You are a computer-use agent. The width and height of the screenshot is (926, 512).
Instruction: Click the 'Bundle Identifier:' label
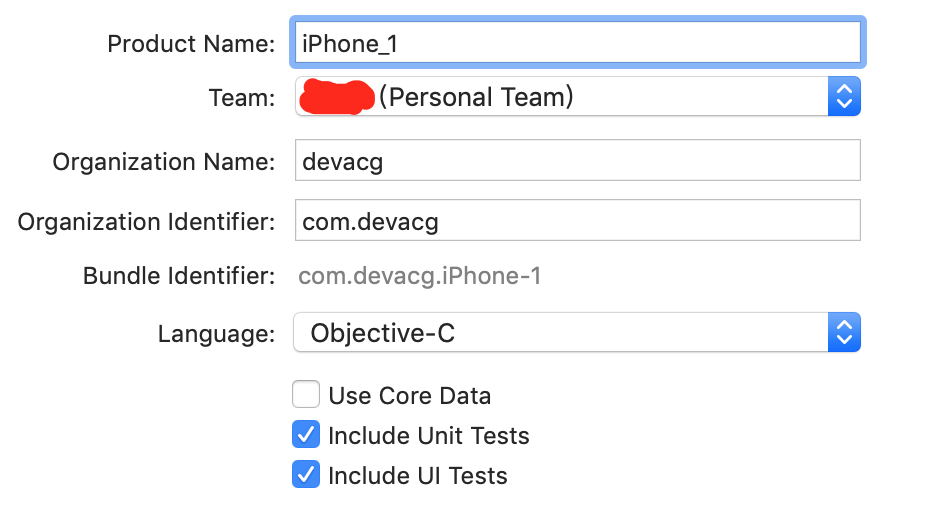[179, 276]
